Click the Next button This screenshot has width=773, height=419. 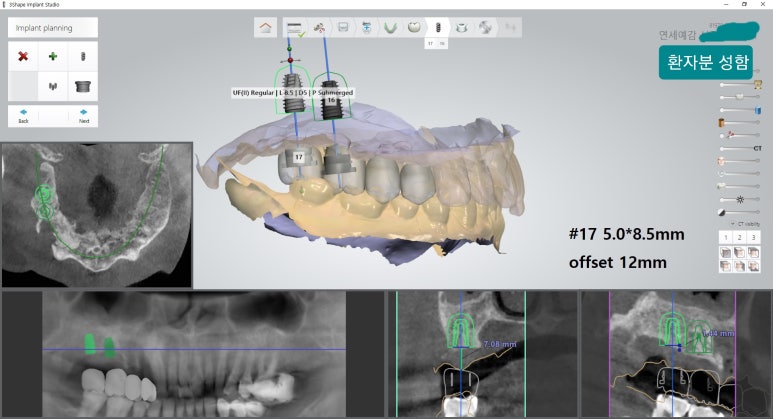click(83, 115)
